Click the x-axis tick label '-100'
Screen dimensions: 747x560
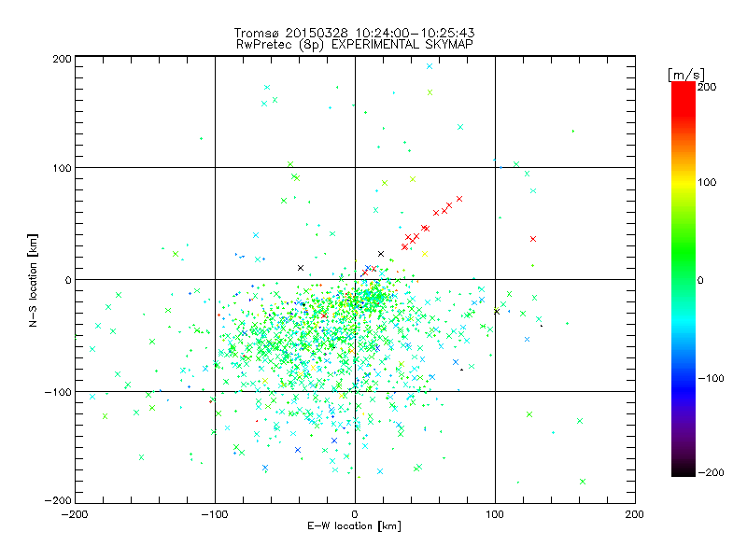point(215,514)
